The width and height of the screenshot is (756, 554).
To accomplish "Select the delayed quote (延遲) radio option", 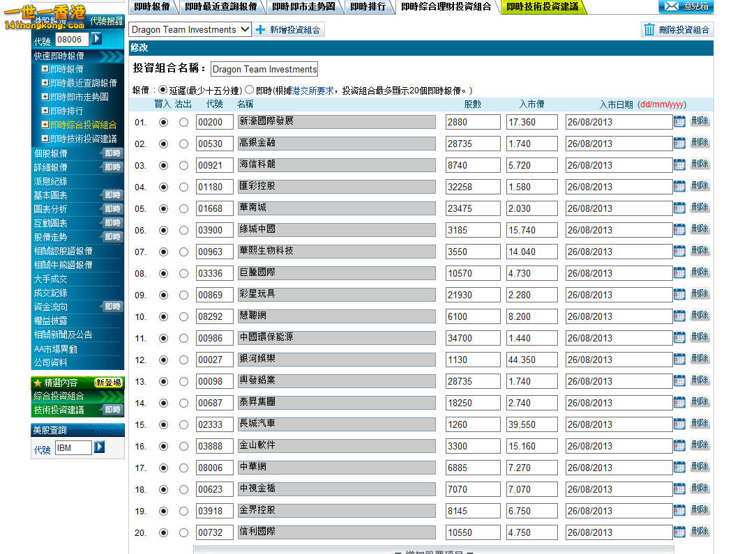I will pyautogui.click(x=162, y=90).
